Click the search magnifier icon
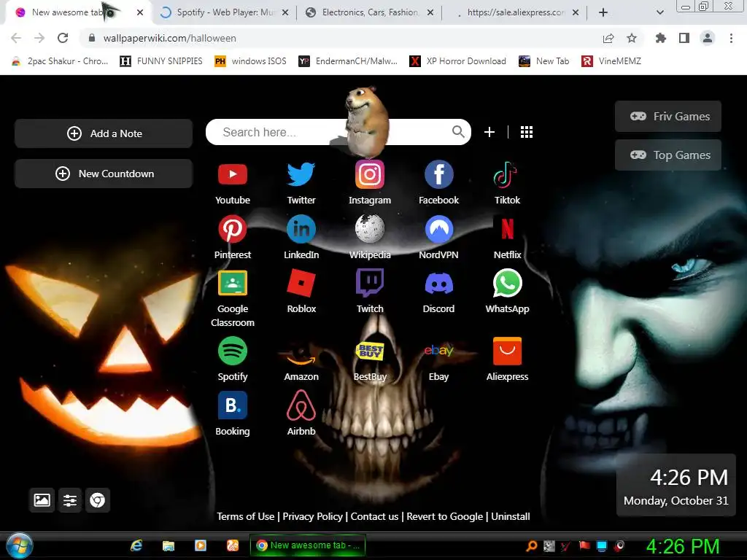 (x=458, y=131)
